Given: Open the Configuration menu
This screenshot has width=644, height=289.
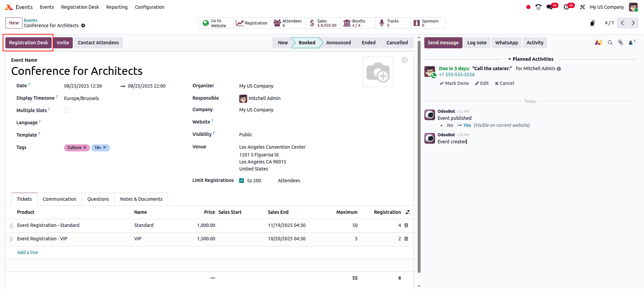Looking at the screenshot, I should click(150, 7).
